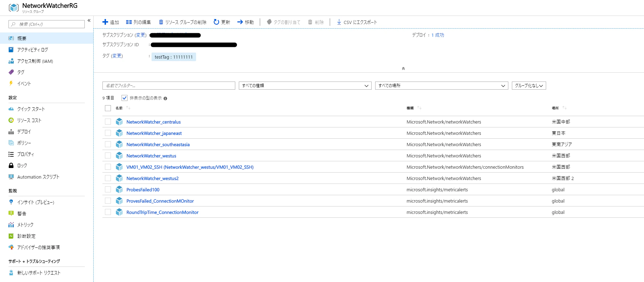Click the activity log icon in sidebar
This screenshot has height=282, width=644.
(11, 50)
